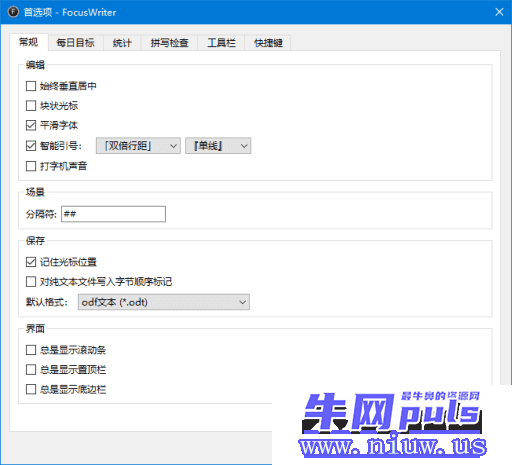Expand the 双倍行距 quotes dropdown
512x465 pixels.
click(x=138, y=146)
